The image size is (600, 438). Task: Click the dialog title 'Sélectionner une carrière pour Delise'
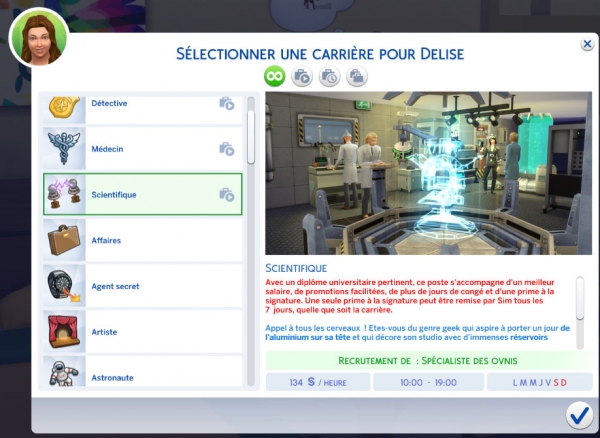pyautogui.click(x=320, y=54)
